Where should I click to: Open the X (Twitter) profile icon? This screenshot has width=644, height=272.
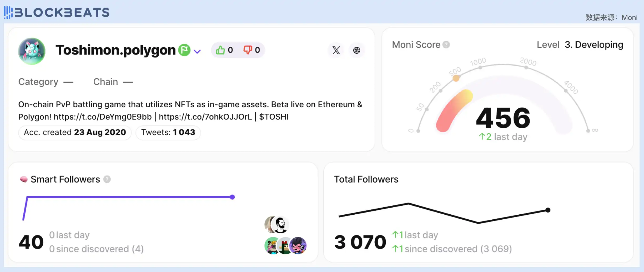pyautogui.click(x=336, y=50)
